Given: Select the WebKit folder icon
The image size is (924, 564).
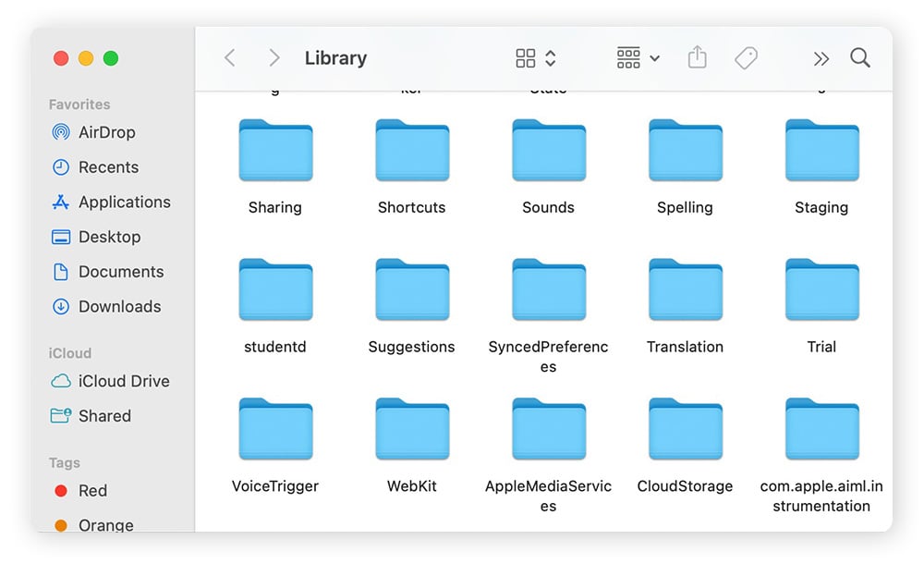Looking at the screenshot, I should point(412,429).
